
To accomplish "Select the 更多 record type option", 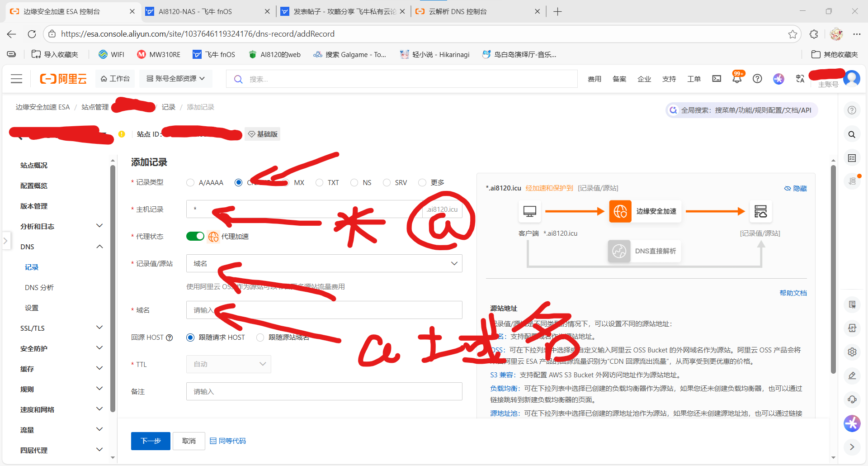I will 422,182.
